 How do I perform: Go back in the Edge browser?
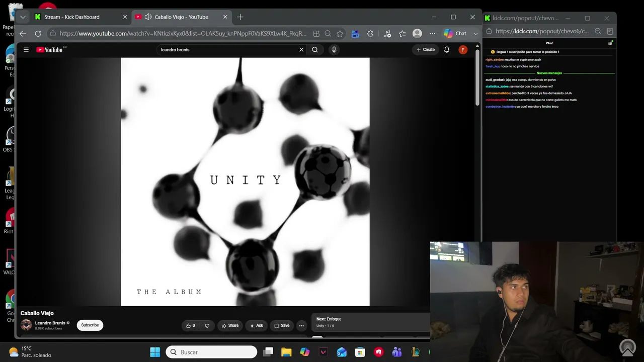pos(23,34)
